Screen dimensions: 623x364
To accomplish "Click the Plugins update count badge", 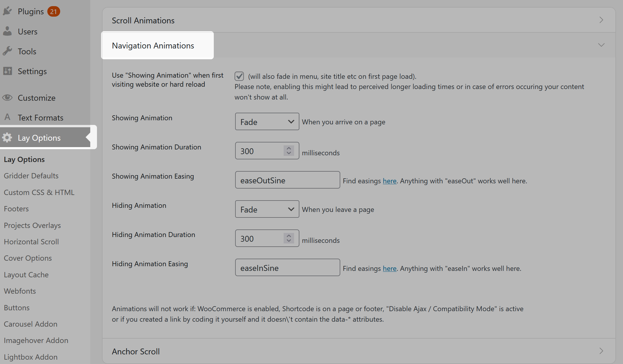I will [54, 11].
